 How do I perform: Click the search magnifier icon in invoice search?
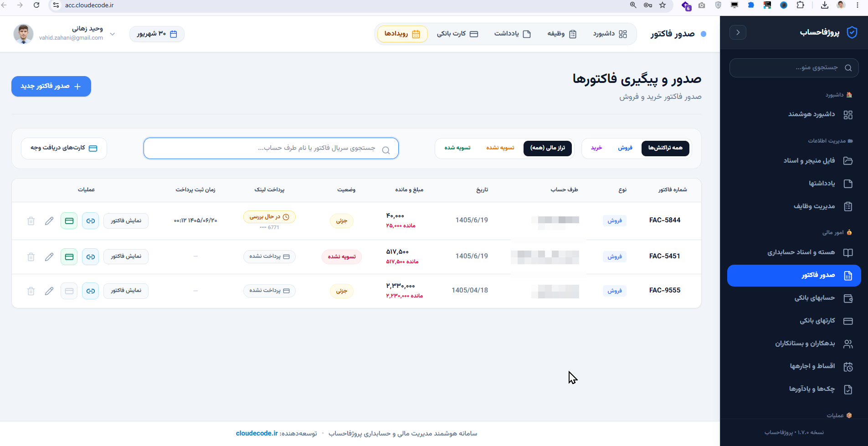pyautogui.click(x=386, y=150)
